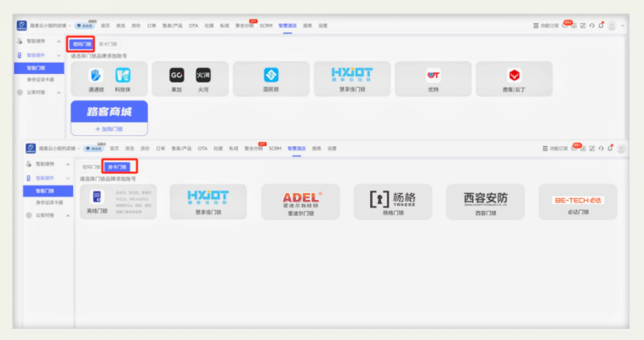Open 智慧酒店 in lower nav bar
Screen dimensions: 644x340
pyautogui.click(x=297, y=149)
